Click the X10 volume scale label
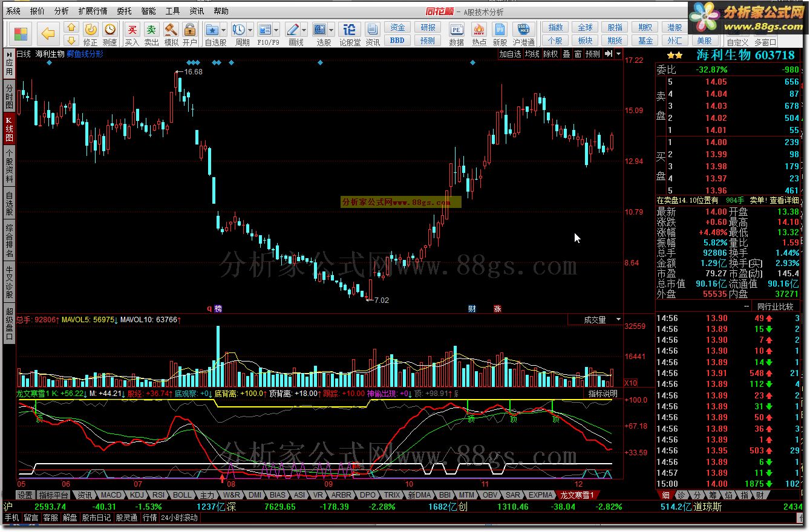This screenshot has height=532, width=810. [x=630, y=383]
